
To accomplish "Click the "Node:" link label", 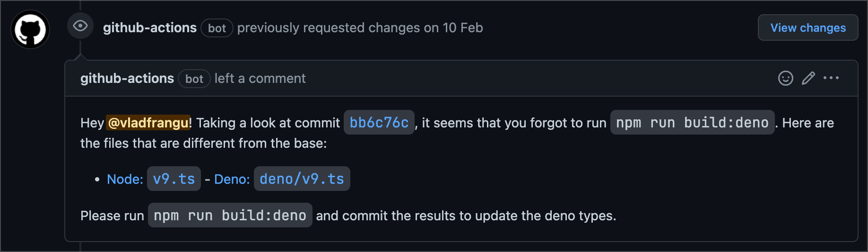I will [125, 179].
